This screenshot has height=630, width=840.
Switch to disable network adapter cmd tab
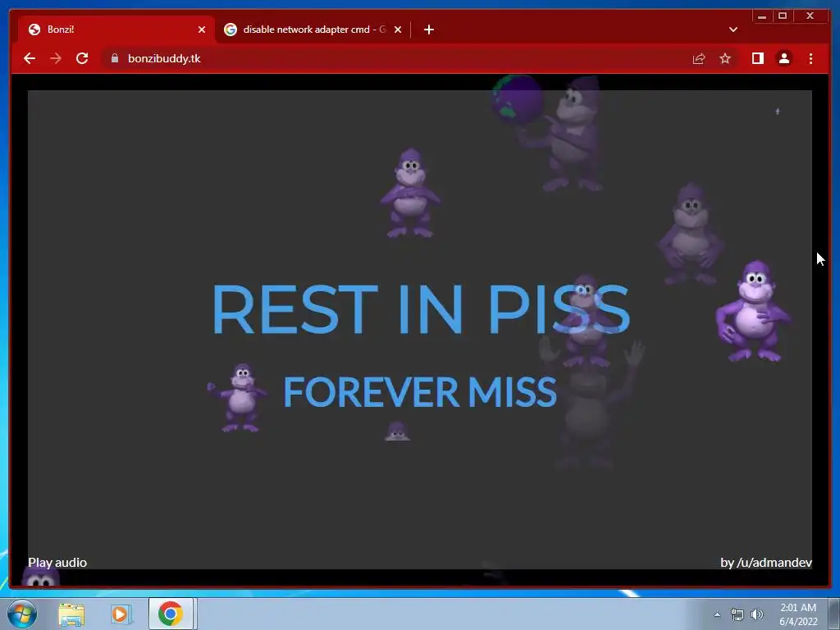click(x=313, y=30)
